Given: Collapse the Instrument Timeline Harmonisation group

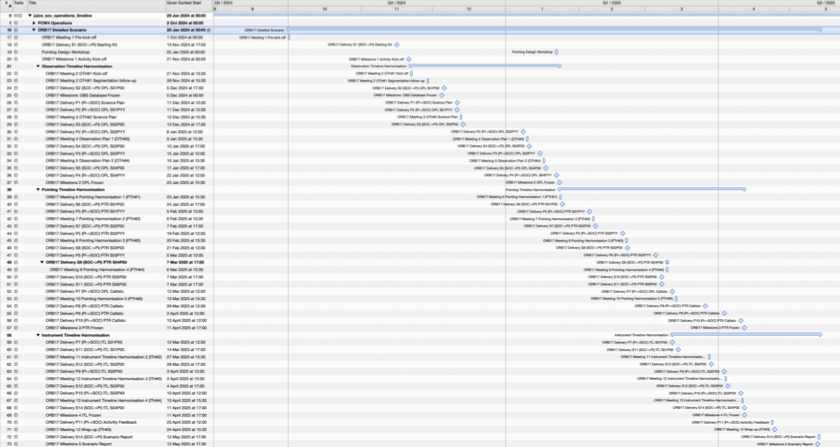Looking at the screenshot, I should point(39,335).
